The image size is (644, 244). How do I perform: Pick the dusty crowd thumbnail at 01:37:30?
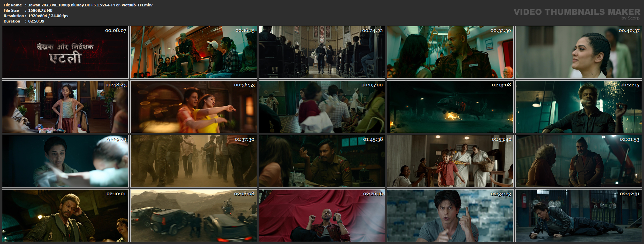coord(194,161)
